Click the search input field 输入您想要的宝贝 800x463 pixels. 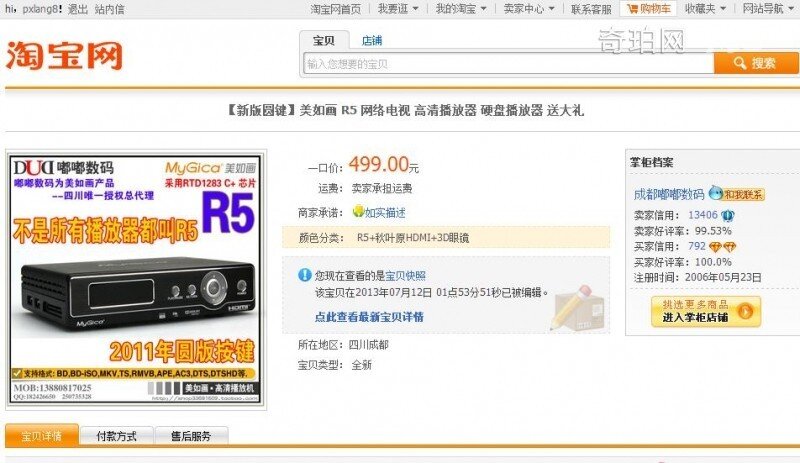point(509,64)
